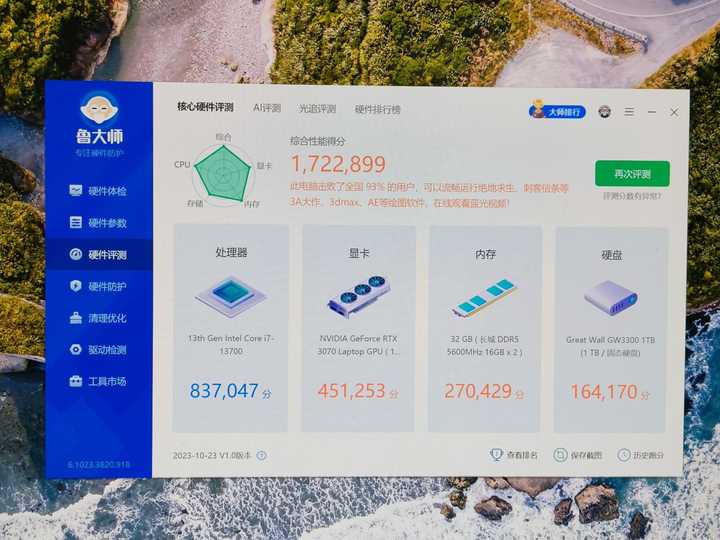Open 硬件防护 in the sidebar
The image size is (720, 540).
click(98, 287)
